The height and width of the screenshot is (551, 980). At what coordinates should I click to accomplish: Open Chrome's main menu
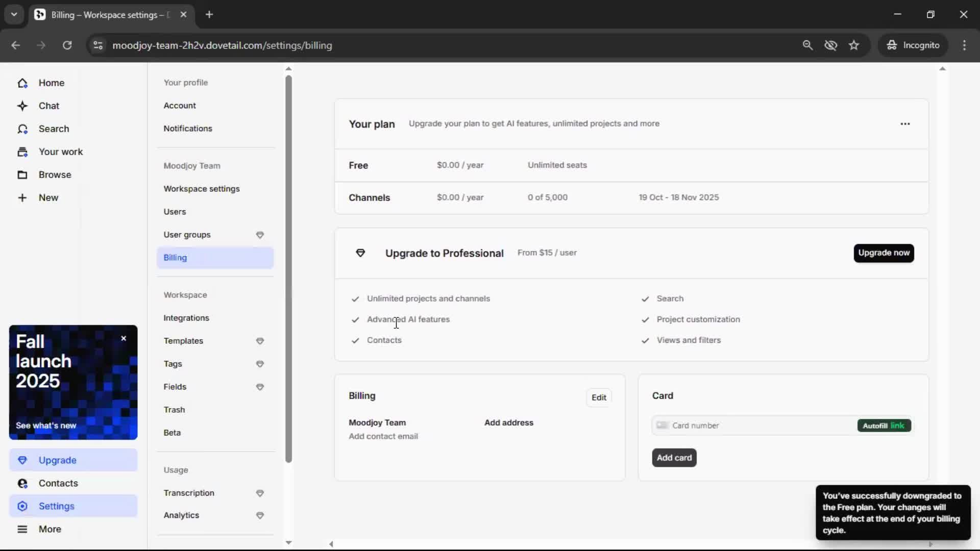pyautogui.click(x=965, y=45)
